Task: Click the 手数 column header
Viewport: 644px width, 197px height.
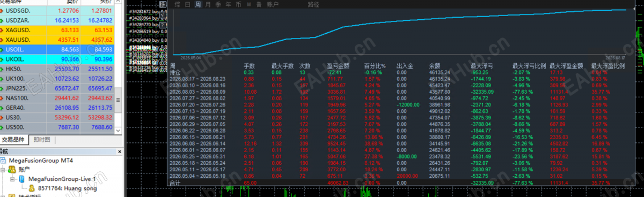Action: pyautogui.click(x=250, y=66)
